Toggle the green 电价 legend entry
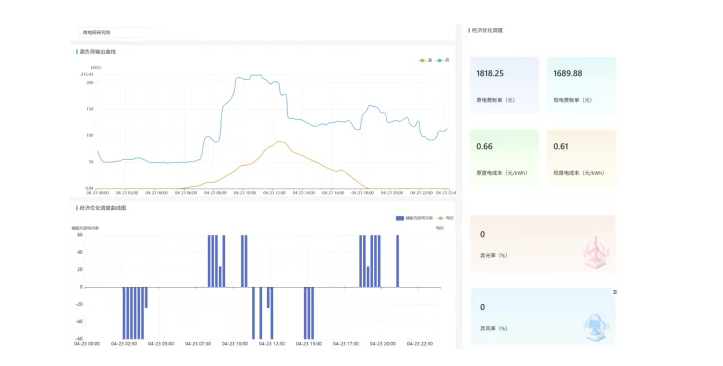Screen dimensions: 723x366 click(x=445, y=218)
